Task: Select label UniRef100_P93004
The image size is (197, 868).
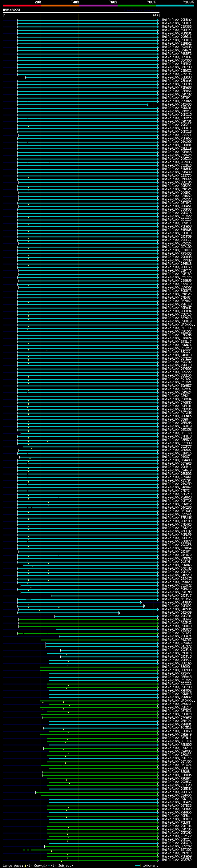Action: 177,674
